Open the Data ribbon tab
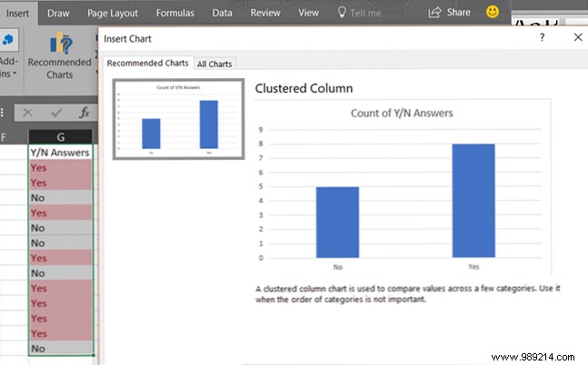 pos(222,13)
